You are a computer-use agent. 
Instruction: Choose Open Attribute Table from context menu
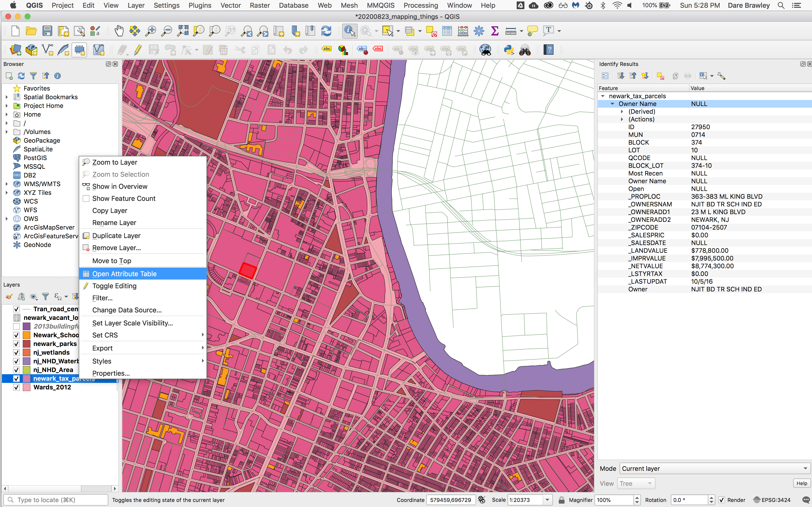pyautogui.click(x=124, y=274)
